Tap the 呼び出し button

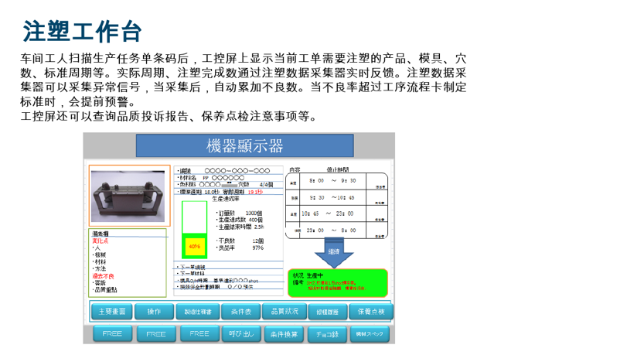tap(240, 334)
